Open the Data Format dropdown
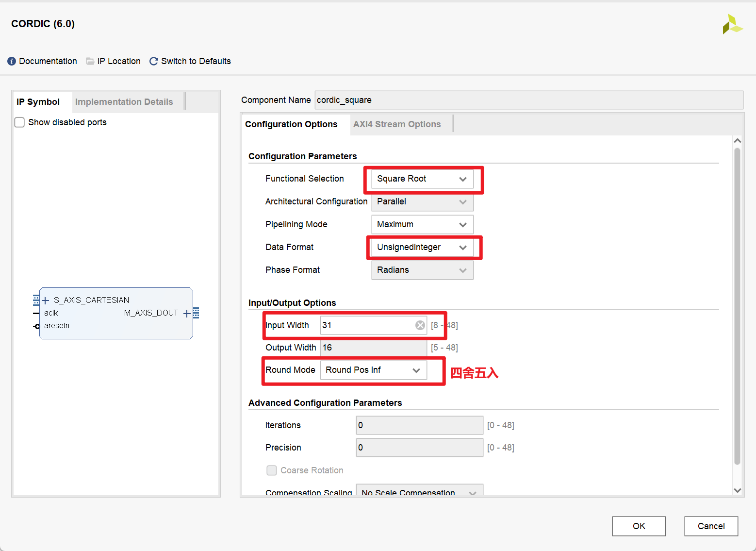Viewport: 756px width, 551px height. 422,247
